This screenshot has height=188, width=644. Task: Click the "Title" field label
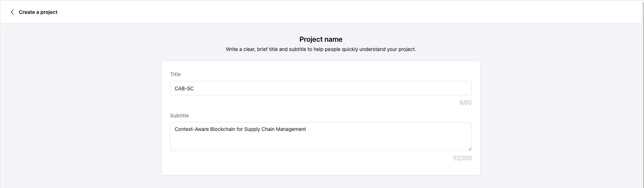point(175,74)
